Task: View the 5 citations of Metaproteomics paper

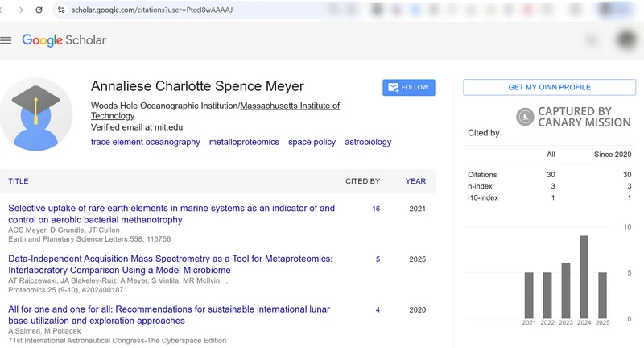Action: pyautogui.click(x=378, y=259)
